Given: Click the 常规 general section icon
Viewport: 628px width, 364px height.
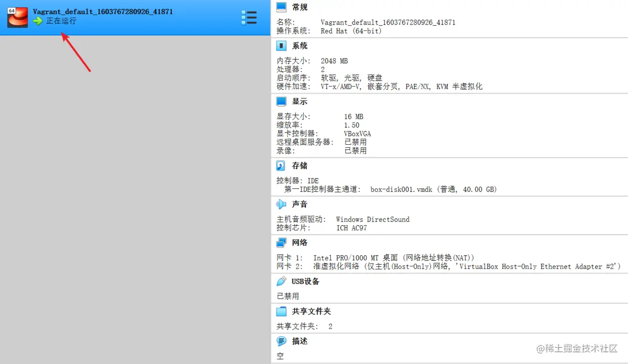Looking at the screenshot, I should (x=281, y=7).
